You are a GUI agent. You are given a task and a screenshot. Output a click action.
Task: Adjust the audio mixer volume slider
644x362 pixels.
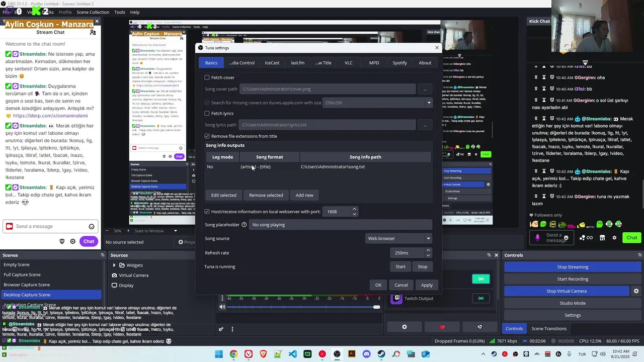[x=303, y=307]
